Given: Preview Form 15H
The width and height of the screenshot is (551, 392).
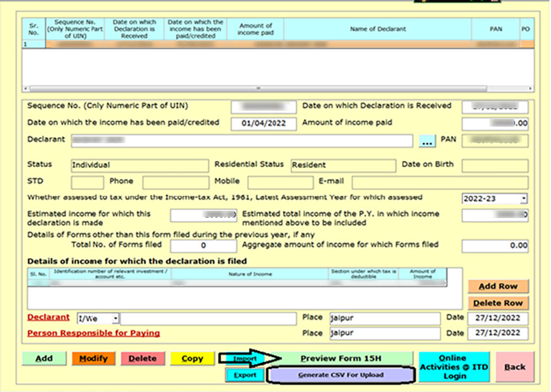Looking at the screenshot, I should (342, 358).
